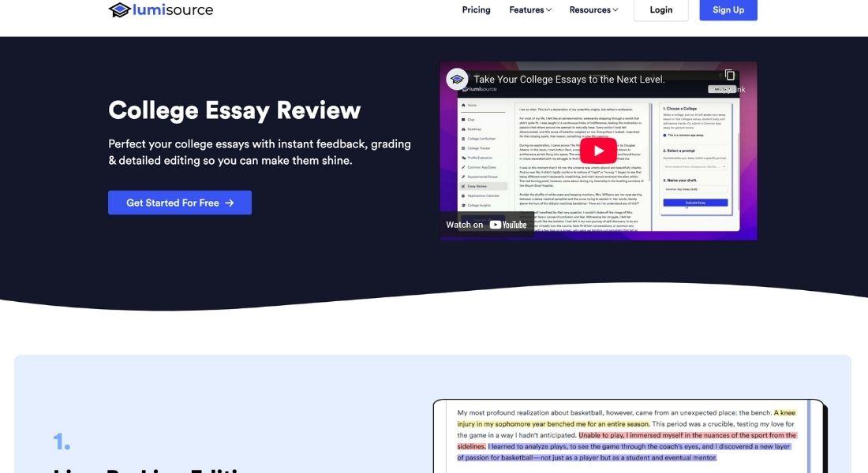Image resolution: width=868 pixels, height=473 pixels.
Task: Click the Copy link icon on video
Action: [x=729, y=76]
